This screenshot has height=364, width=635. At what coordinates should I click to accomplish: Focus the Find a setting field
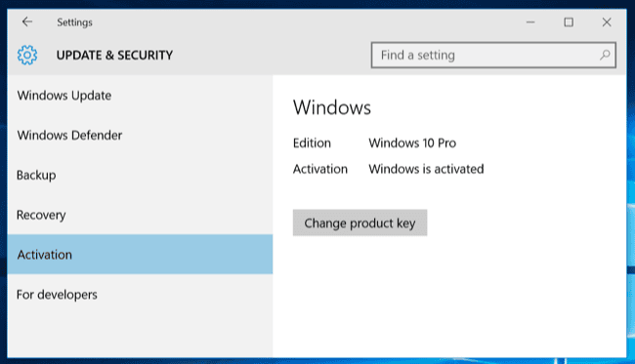493,55
